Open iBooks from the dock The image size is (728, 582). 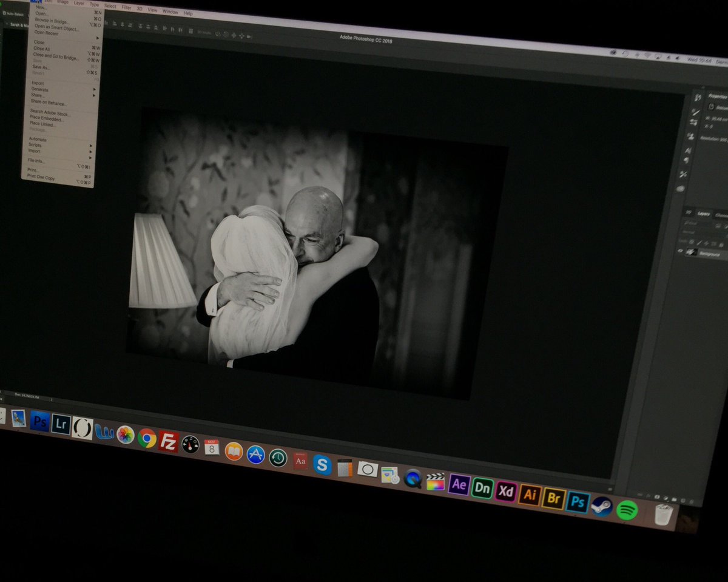234,451
